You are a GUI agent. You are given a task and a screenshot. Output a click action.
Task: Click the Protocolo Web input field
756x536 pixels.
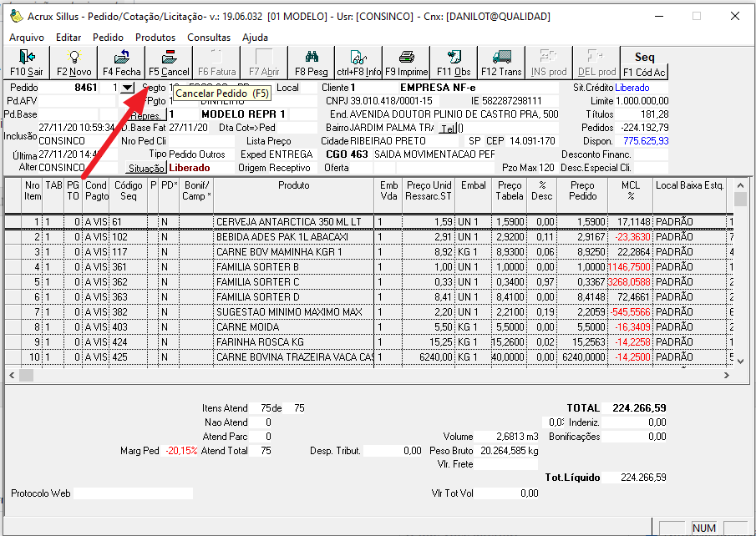click(134, 493)
